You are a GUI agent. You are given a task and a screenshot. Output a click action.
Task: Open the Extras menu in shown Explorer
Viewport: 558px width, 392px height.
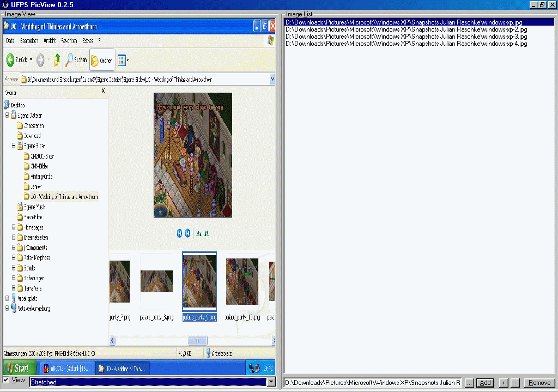pos(88,40)
